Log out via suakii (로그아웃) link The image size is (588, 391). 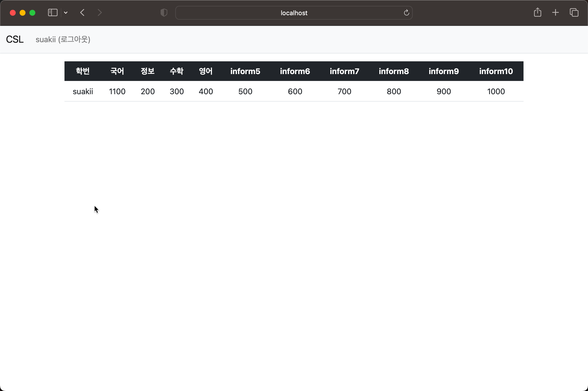pyautogui.click(x=63, y=39)
